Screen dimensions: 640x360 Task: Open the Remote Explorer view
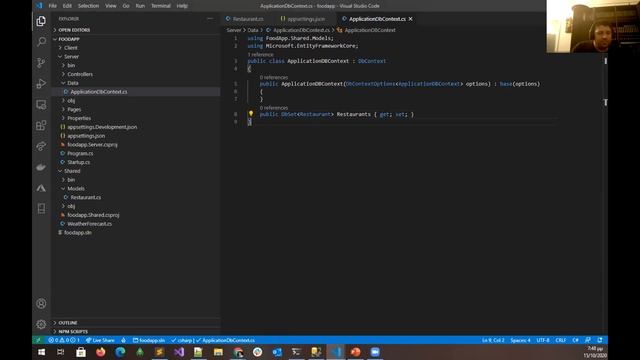41,104
